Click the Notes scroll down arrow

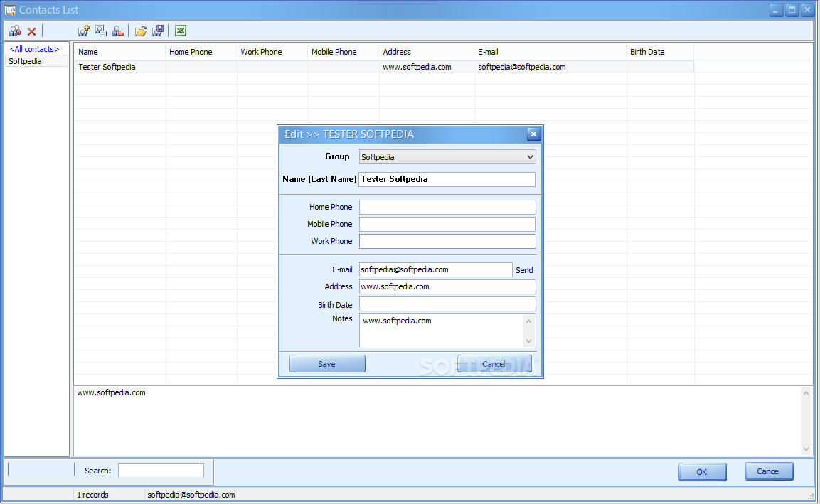528,341
